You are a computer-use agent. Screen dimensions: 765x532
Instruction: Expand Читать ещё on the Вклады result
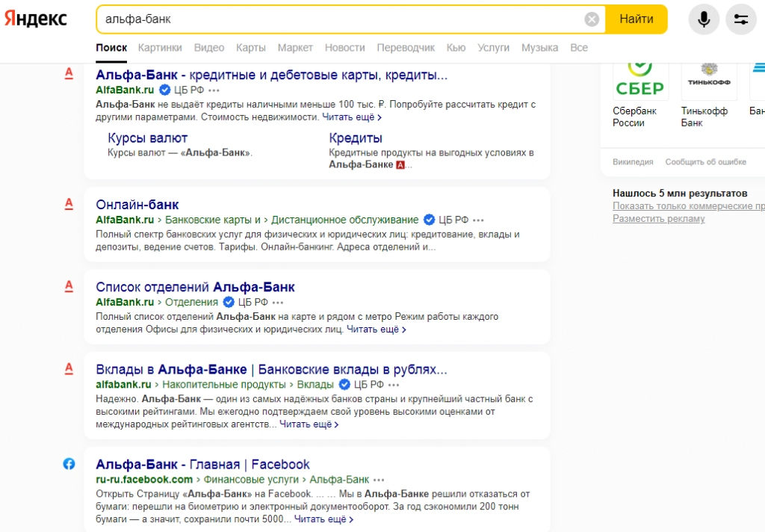click(309, 424)
